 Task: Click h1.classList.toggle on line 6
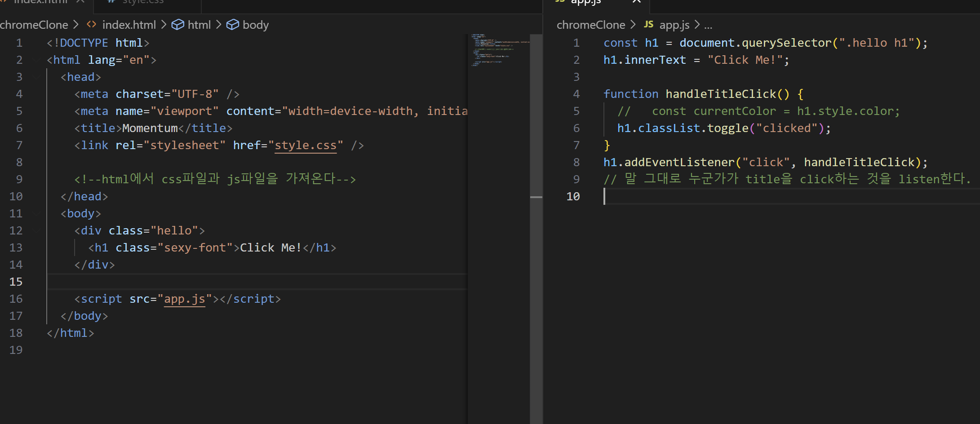[683, 128]
